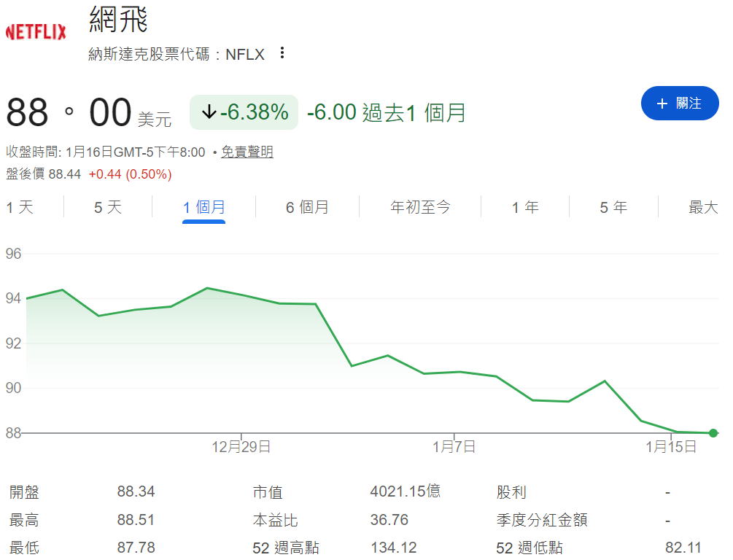The width and height of the screenshot is (733, 560).
Task: Click the NETFLIX logo
Action: tap(35, 32)
